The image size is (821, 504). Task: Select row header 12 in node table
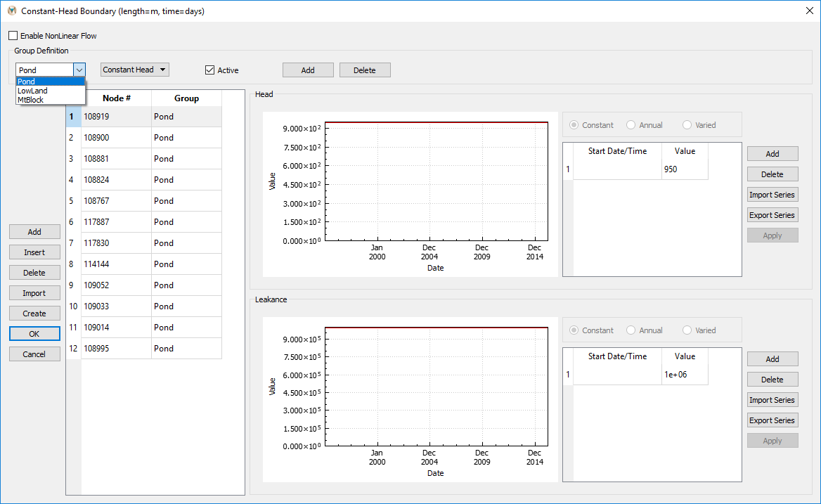coord(73,349)
